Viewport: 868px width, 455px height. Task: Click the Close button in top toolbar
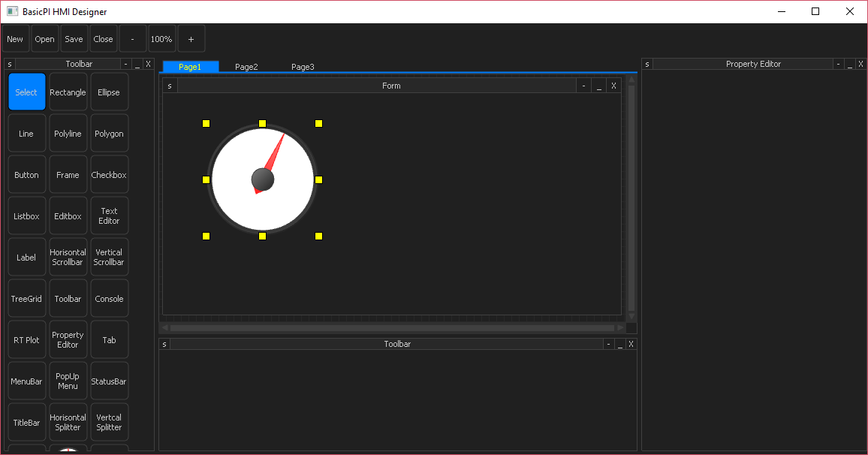(104, 39)
